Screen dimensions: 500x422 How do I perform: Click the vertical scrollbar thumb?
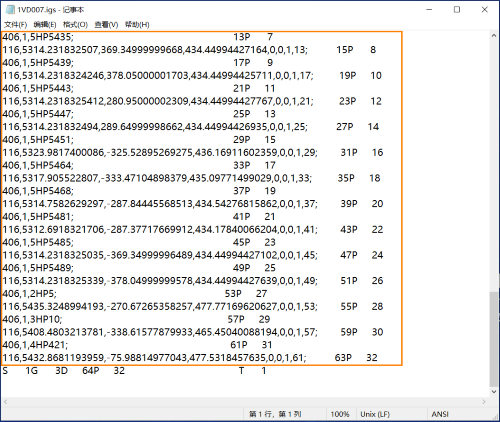click(494, 338)
